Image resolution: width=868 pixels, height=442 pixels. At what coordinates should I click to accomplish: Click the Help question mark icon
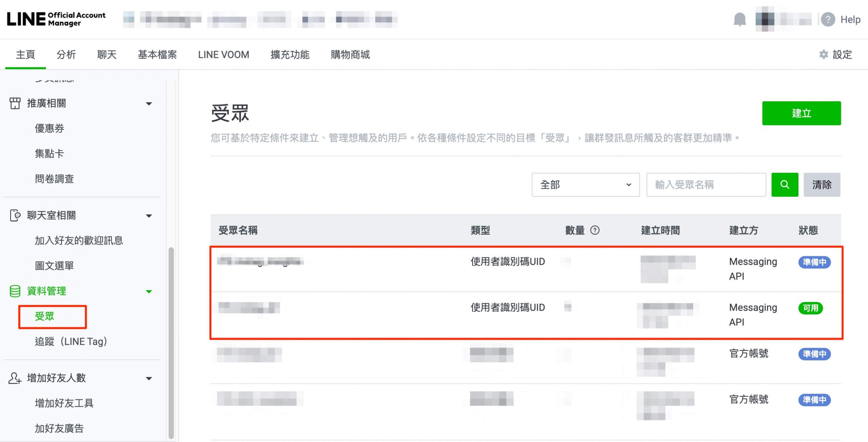click(x=828, y=19)
